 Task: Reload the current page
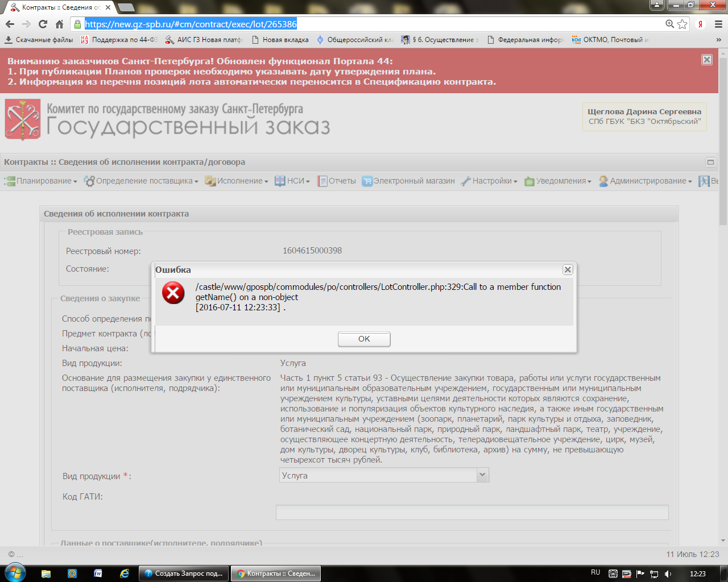click(x=43, y=24)
